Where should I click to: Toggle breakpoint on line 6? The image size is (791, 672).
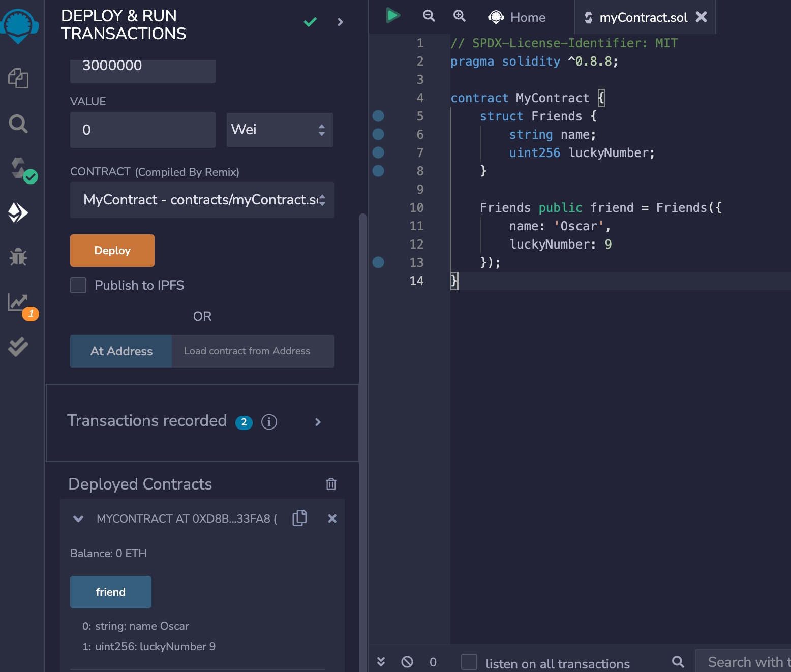pos(378,134)
